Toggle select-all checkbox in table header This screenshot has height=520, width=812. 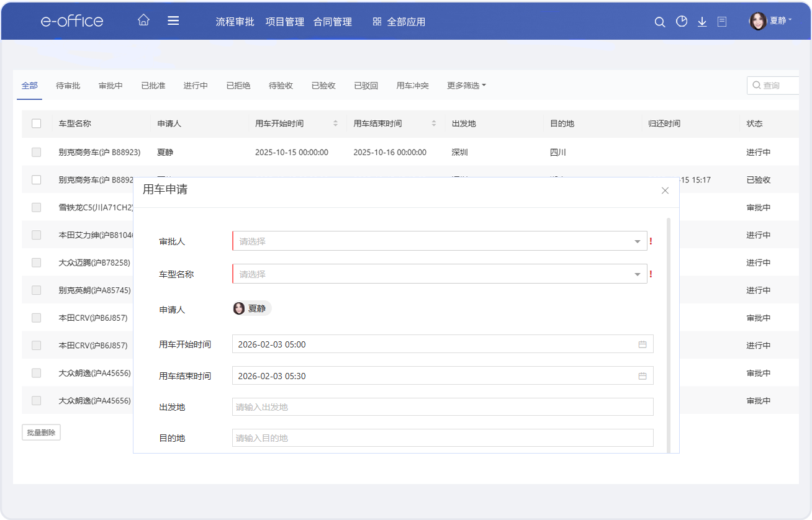coord(37,123)
